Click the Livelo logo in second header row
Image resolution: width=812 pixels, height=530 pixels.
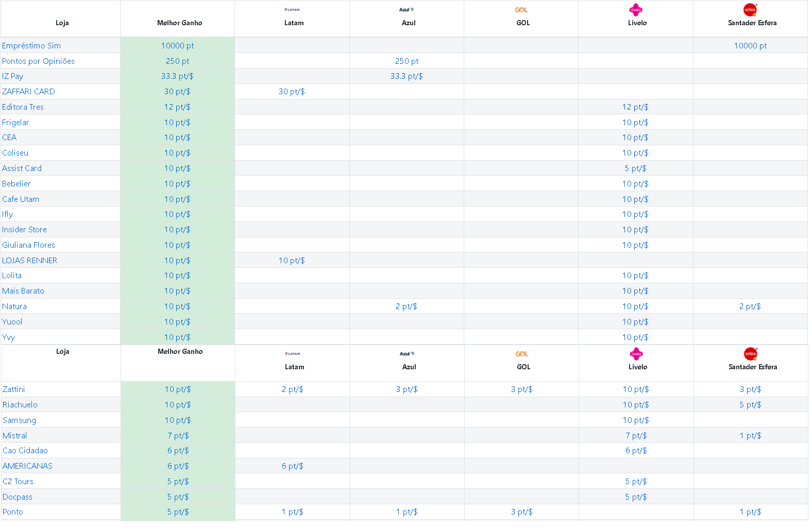click(636, 354)
